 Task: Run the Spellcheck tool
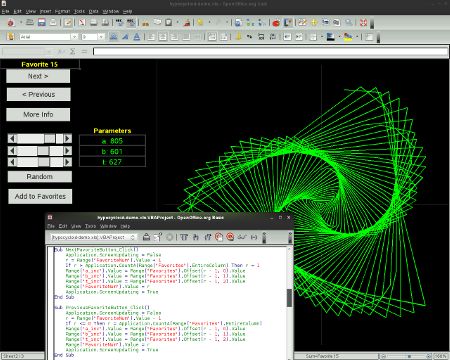tap(119, 23)
